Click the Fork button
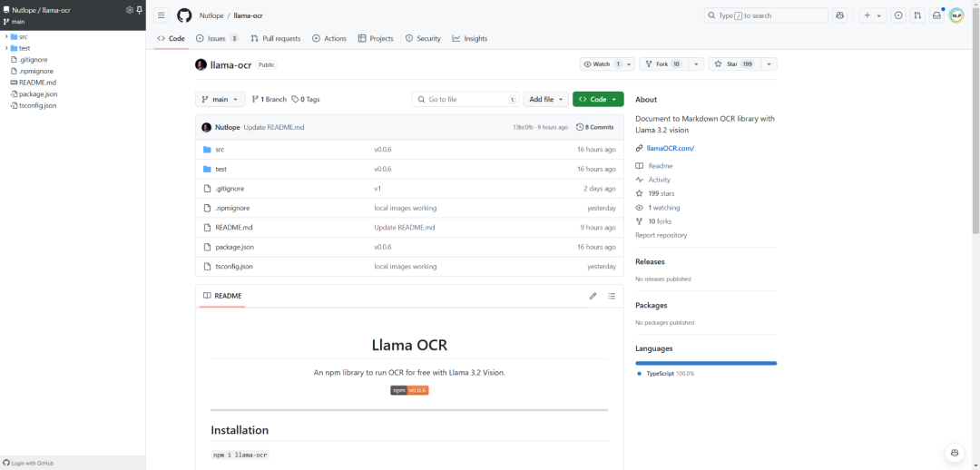 click(663, 64)
